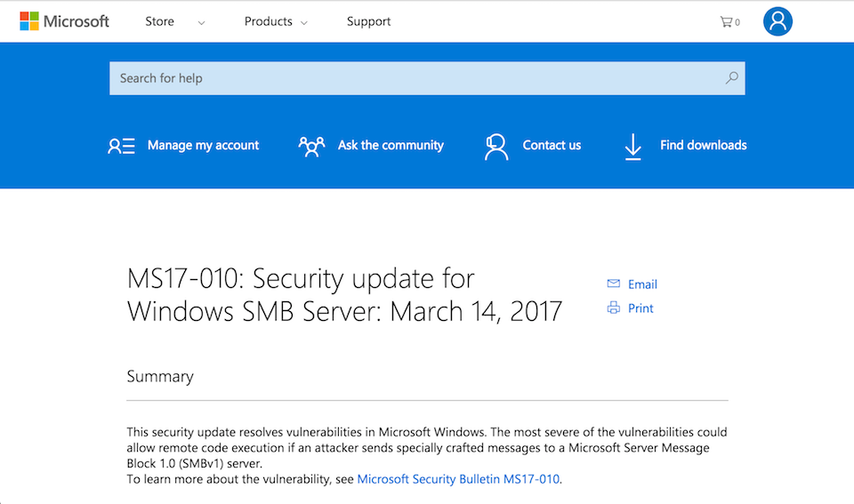Open the user account profile icon
Screen dimensions: 854x504
(x=777, y=21)
